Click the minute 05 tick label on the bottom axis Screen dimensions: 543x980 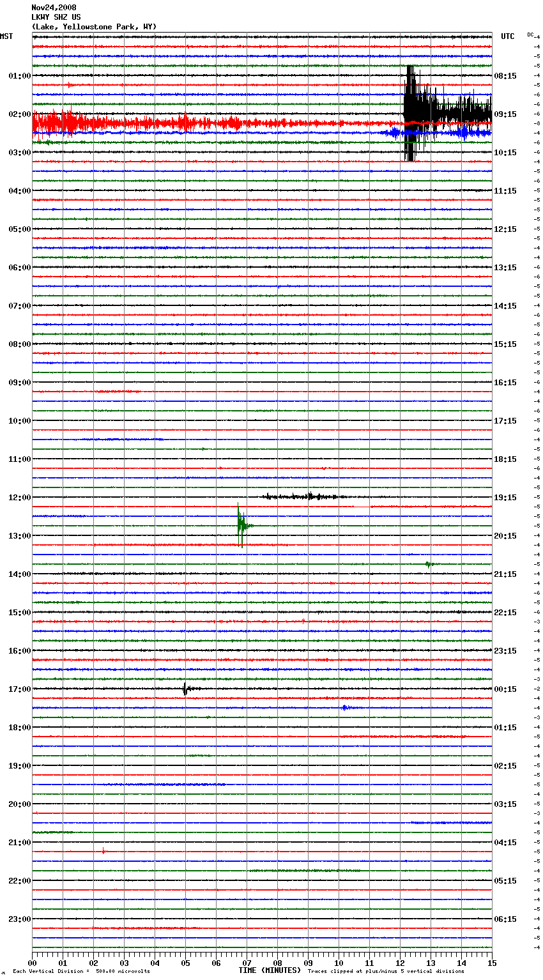[x=185, y=963]
